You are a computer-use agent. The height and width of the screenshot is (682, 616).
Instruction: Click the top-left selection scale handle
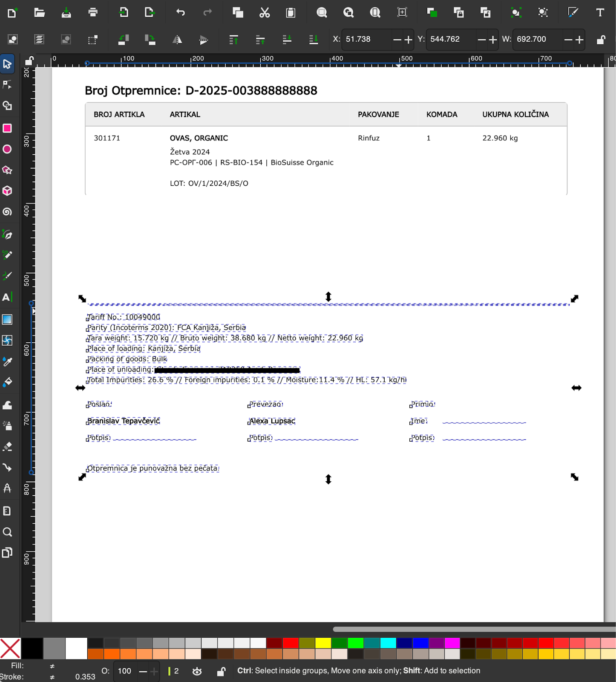tap(82, 299)
